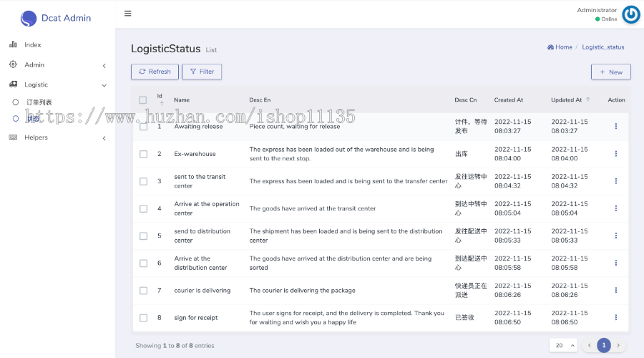Collapse the Logistic sidebar menu chevron
This screenshot has height=358, width=644.
(104, 85)
